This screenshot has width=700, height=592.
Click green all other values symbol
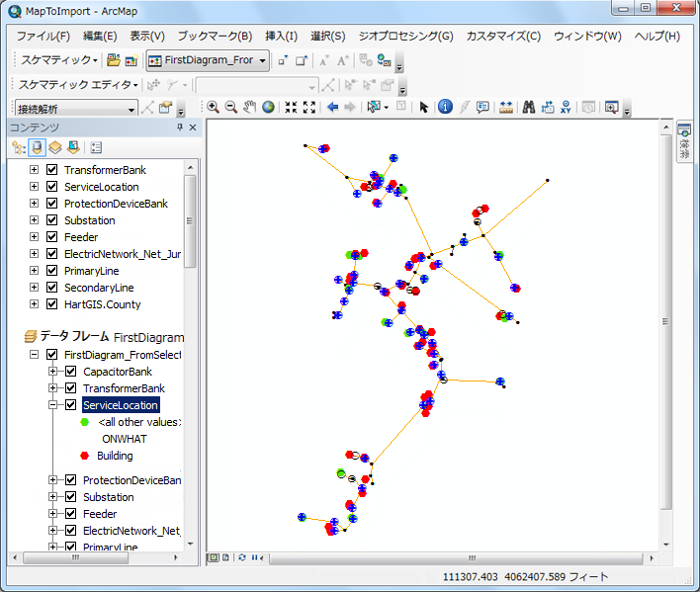click(84, 422)
